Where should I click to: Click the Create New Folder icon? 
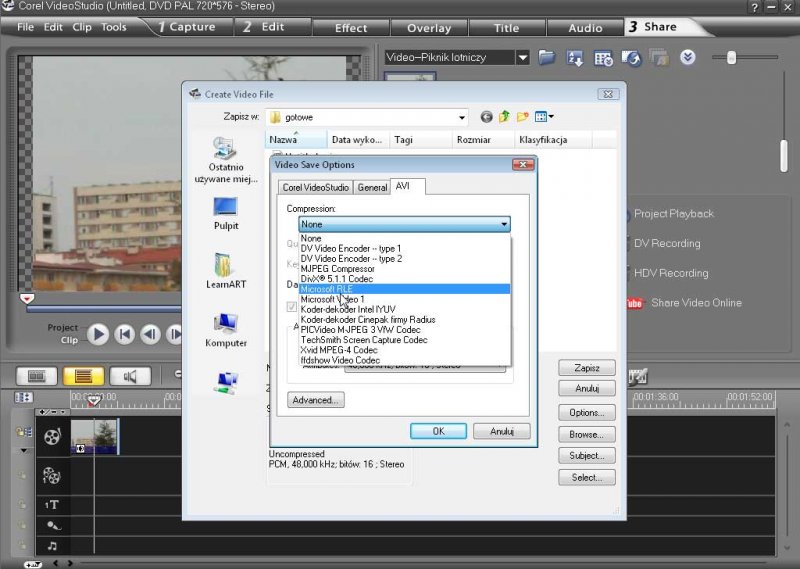click(523, 117)
